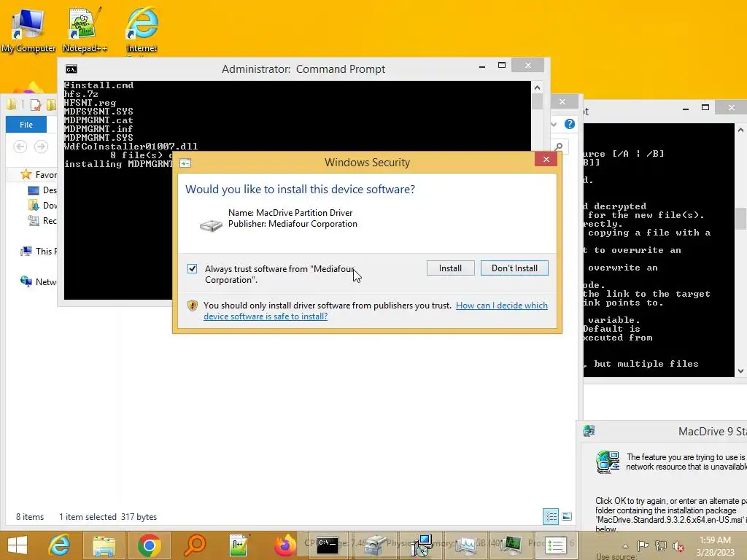Image resolution: width=747 pixels, height=560 pixels.
Task: Click the network resource icon in MacDrive dialog
Action: (x=608, y=462)
